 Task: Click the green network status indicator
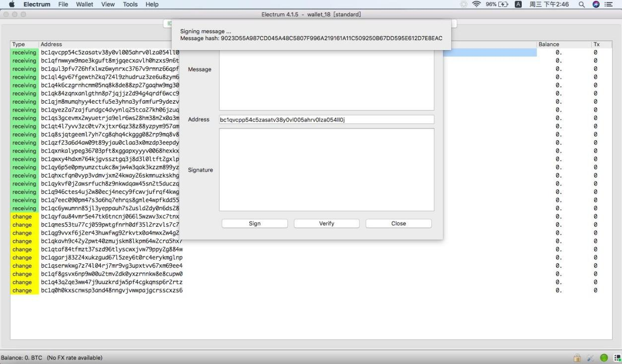[604, 358]
